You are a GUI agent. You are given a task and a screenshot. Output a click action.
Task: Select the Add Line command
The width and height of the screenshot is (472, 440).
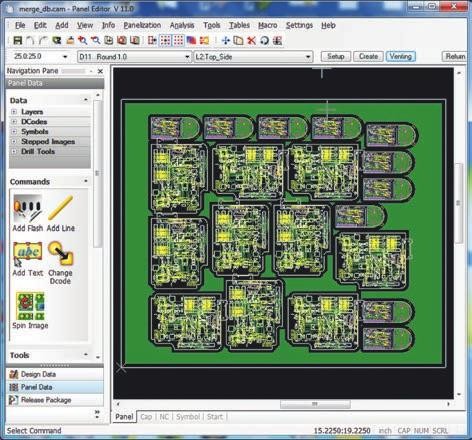(x=61, y=213)
